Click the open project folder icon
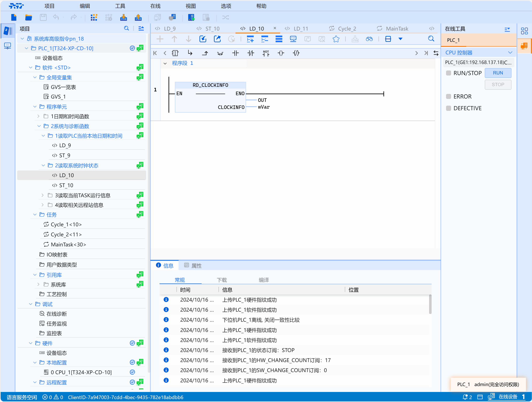The image size is (532, 402). tap(28, 17)
